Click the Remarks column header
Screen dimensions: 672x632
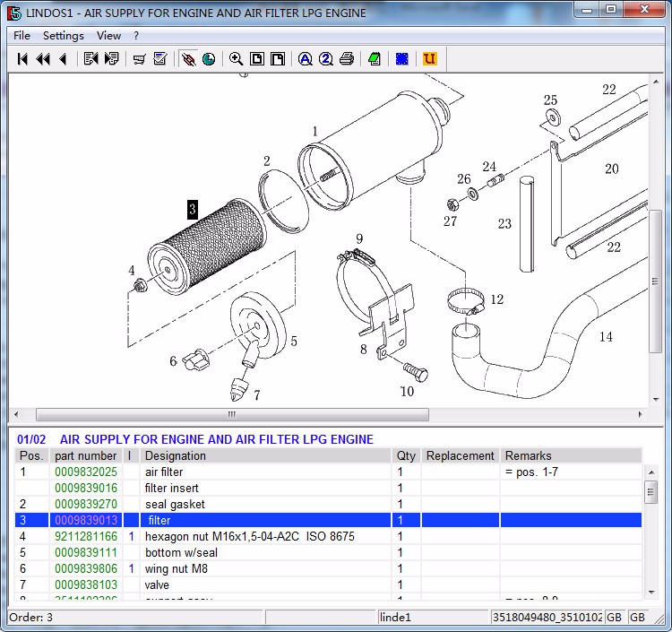[x=571, y=455]
